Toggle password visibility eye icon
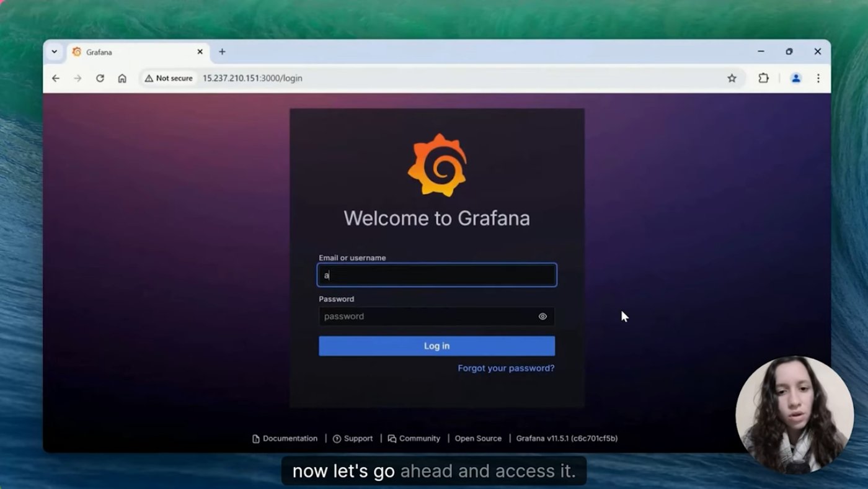The width and height of the screenshot is (868, 489). (542, 316)
